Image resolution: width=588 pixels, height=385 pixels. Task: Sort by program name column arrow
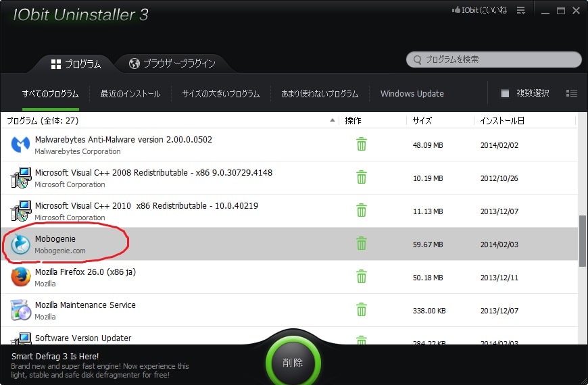pyautogui.click(x=333, y=120)
